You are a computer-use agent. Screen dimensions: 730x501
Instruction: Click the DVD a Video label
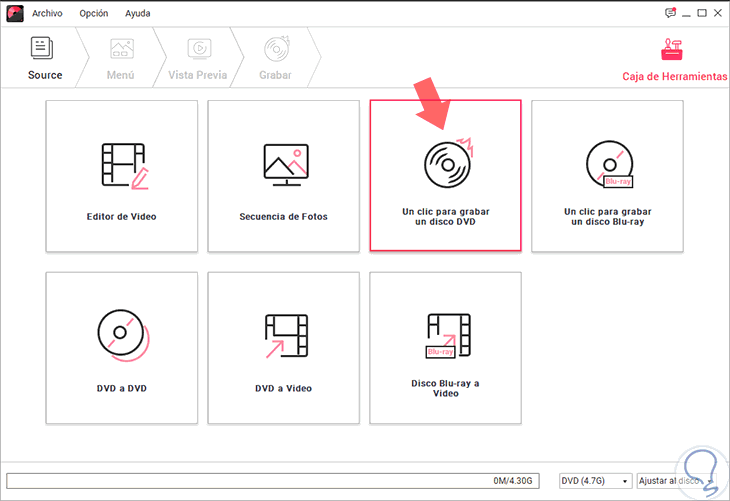(284, 388)
